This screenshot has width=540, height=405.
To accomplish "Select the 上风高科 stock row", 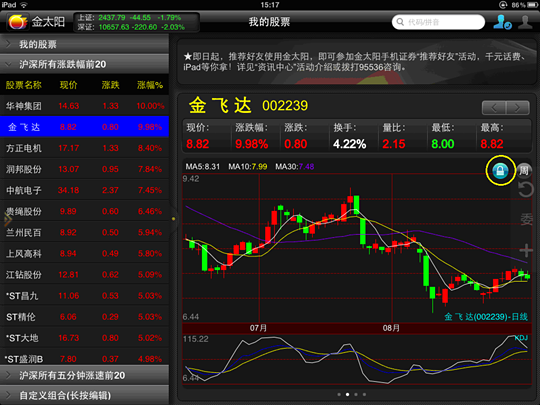I will (84, 253).
